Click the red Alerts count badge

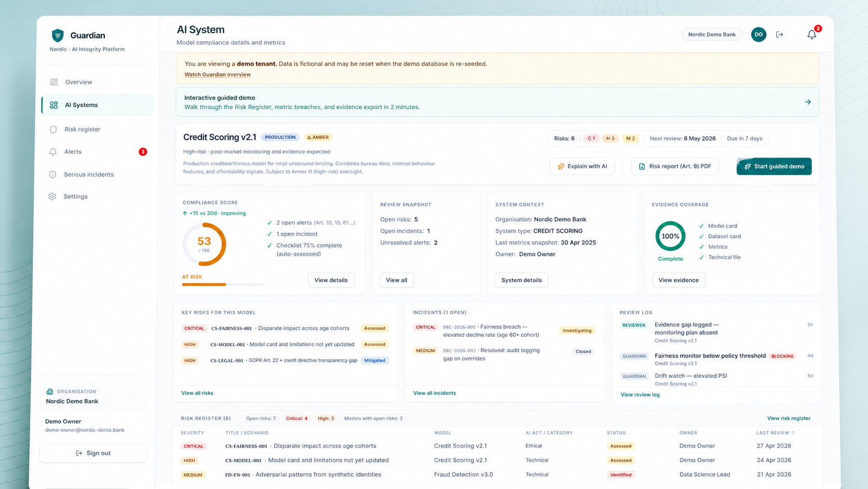143,152
